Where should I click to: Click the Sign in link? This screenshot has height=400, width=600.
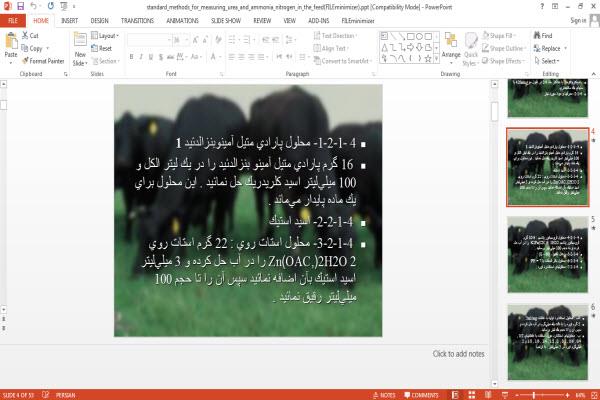pyautogui.click(x=578, y=21)
